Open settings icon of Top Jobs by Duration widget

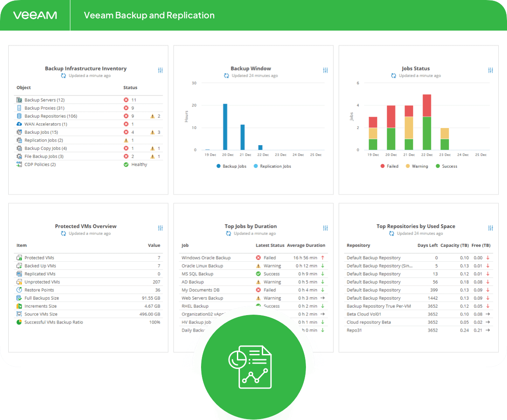(325, 228)
